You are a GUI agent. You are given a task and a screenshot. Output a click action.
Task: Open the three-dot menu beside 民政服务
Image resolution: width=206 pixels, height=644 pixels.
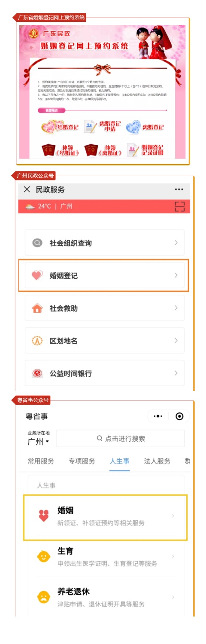pos(179,189)
